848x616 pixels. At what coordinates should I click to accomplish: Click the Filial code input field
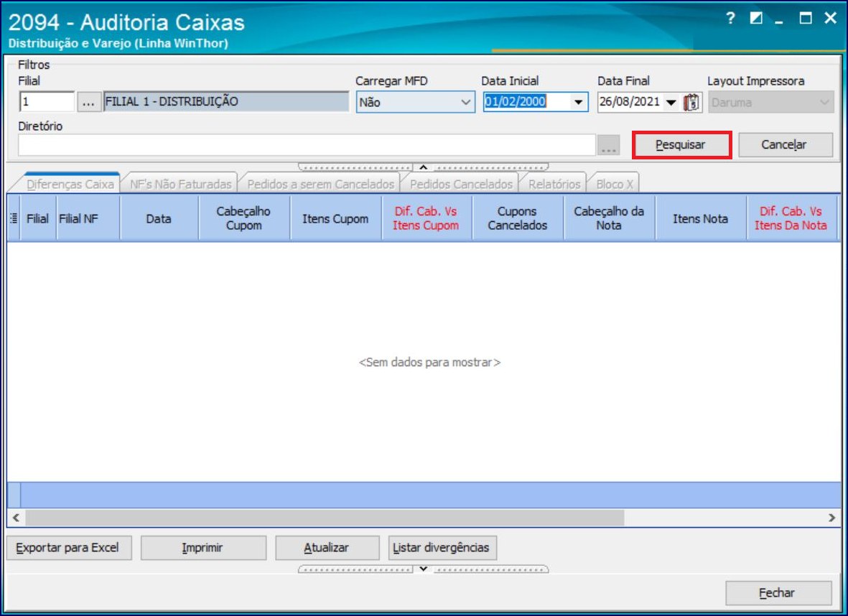tap(47, 102)
